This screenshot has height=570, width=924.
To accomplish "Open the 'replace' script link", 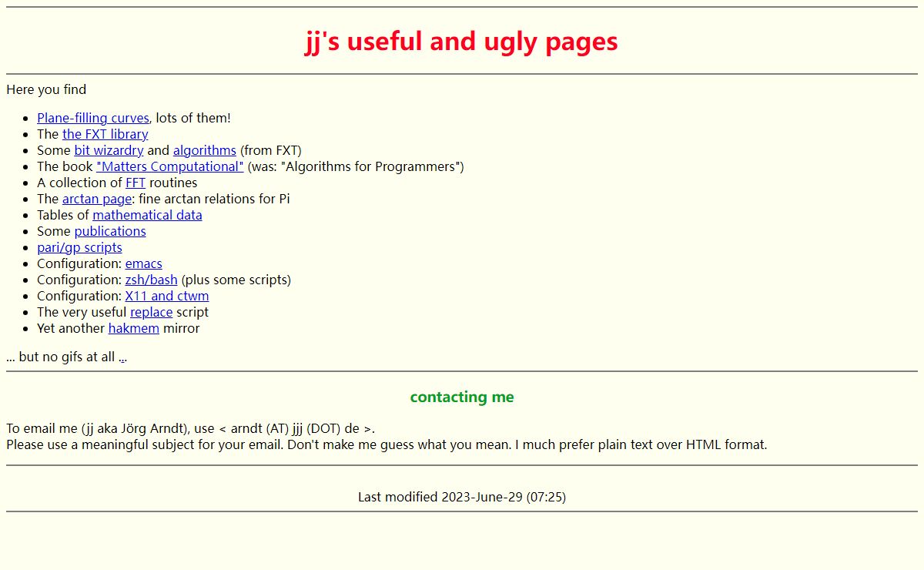I will (x=152, y=312).
